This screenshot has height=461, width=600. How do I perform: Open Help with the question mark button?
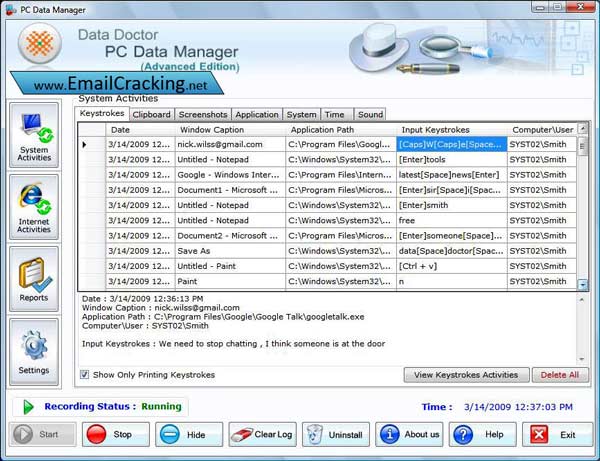coord(483,434)
